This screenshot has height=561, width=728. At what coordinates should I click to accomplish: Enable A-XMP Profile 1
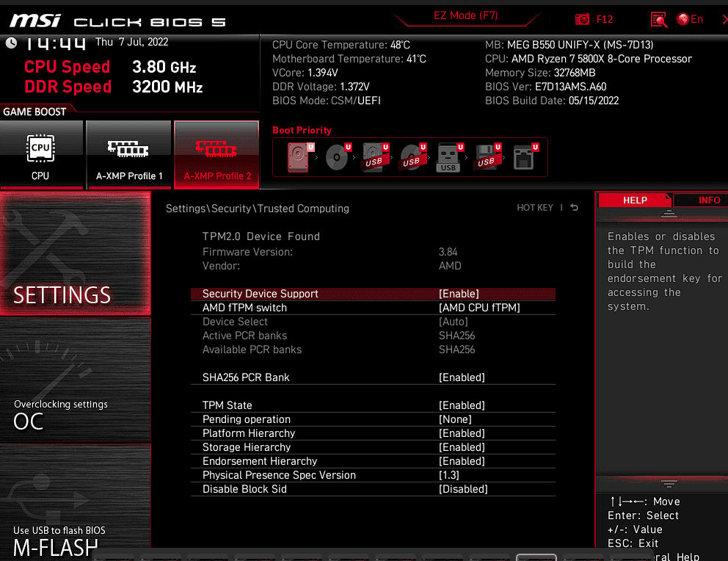click(x=128, y=155)
